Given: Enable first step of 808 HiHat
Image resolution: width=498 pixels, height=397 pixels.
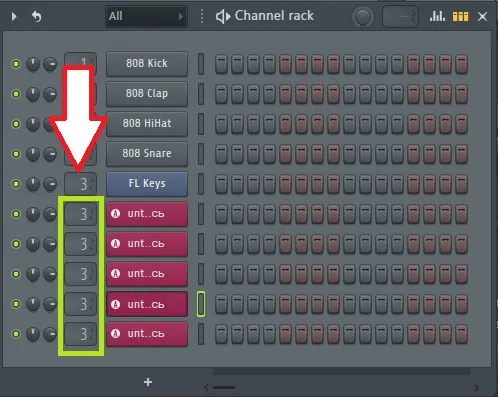Looking at the screenshot, I should click(221, 124).
